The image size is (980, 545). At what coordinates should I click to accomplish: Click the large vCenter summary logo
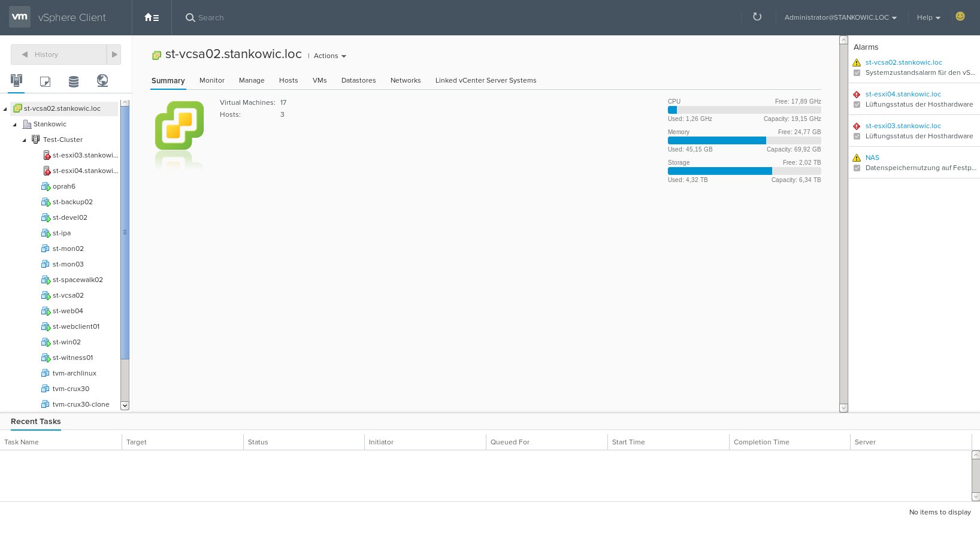[179, 125]
